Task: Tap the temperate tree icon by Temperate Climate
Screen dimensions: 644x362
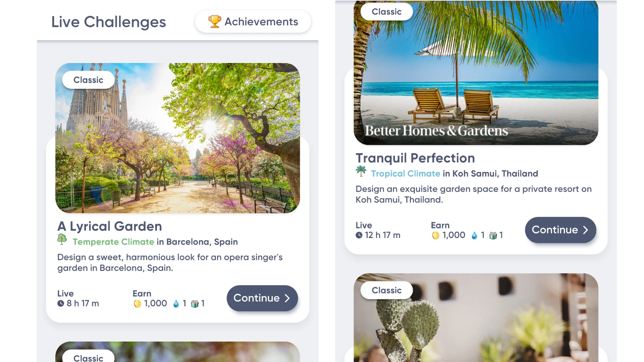Action: click(x=62, y=239)
